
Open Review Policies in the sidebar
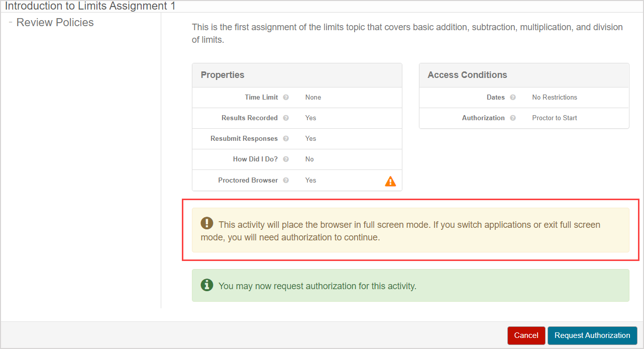(55, 23)
